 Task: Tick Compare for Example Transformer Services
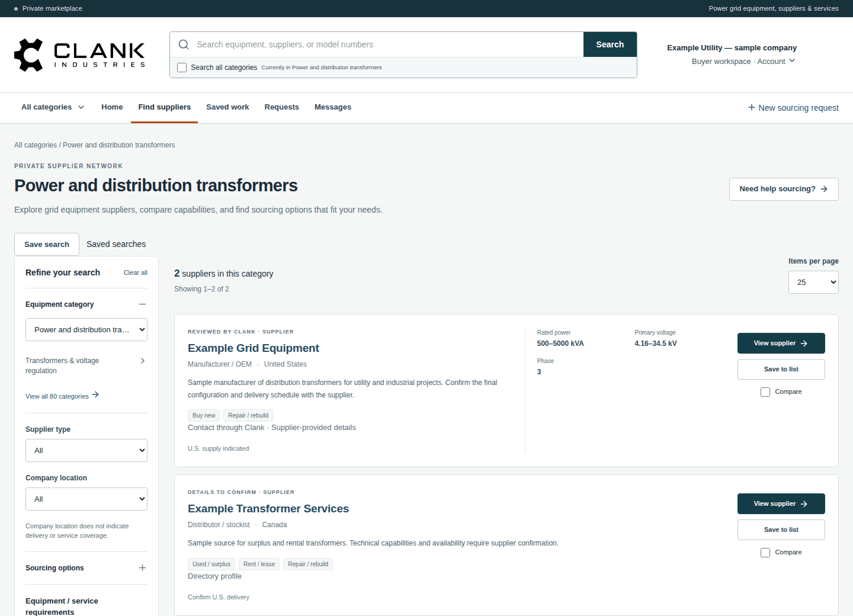point(765,553)
